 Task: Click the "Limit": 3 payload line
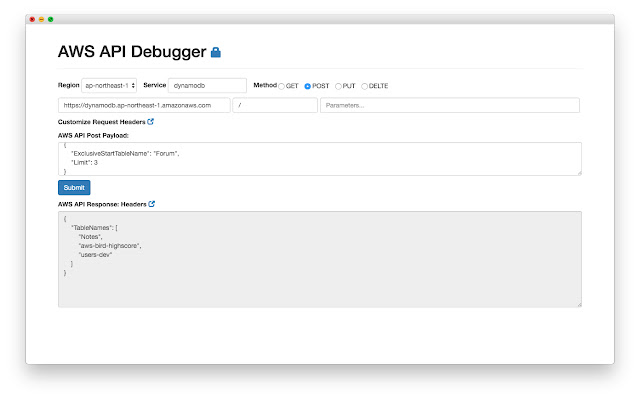84,162
